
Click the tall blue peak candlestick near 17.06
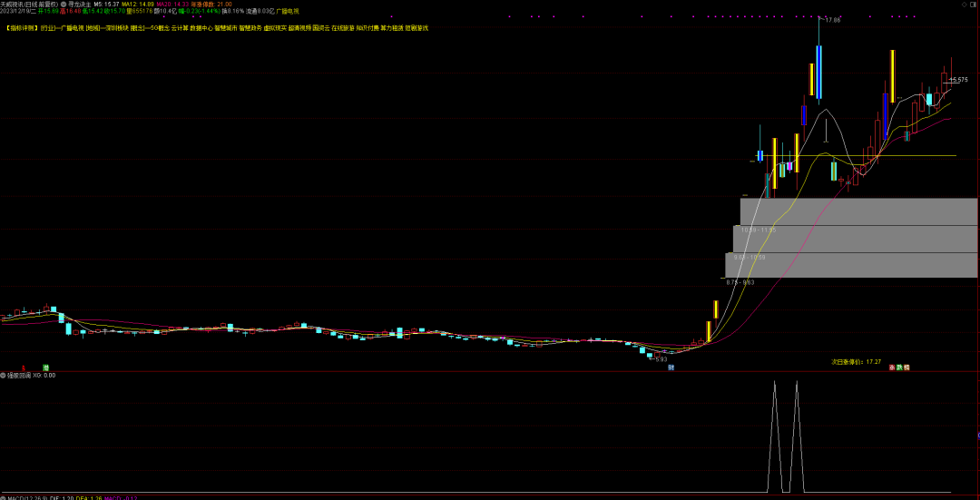point(818,72)
